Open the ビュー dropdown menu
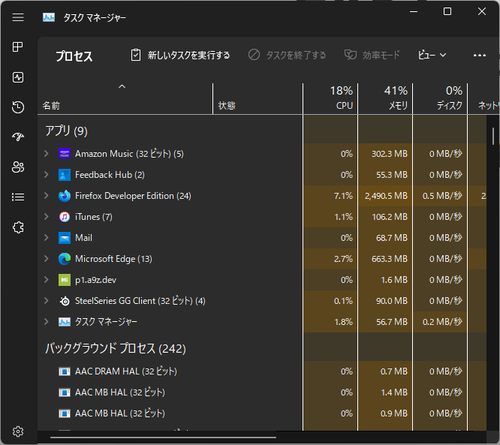 pos(432,55)
